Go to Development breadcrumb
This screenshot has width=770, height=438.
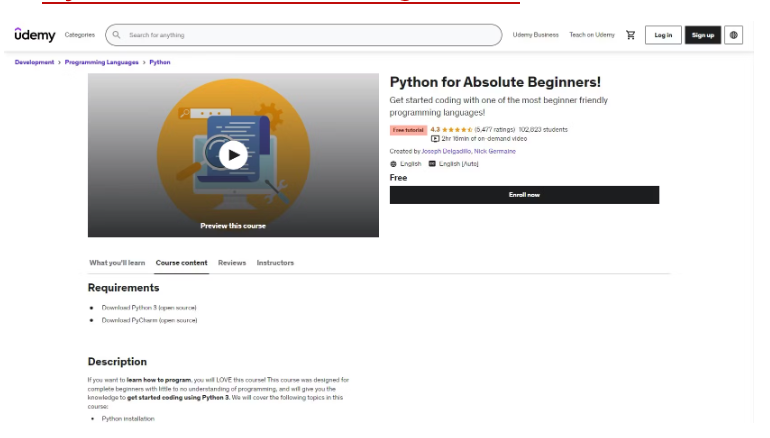click(x=34, y=62)
